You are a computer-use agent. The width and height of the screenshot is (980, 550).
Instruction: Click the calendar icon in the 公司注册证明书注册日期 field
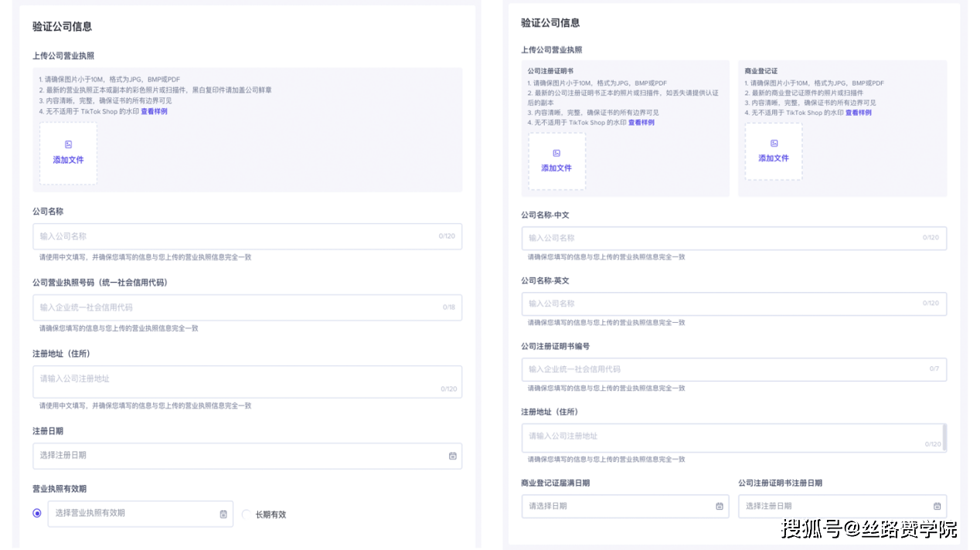pos(937,506)
